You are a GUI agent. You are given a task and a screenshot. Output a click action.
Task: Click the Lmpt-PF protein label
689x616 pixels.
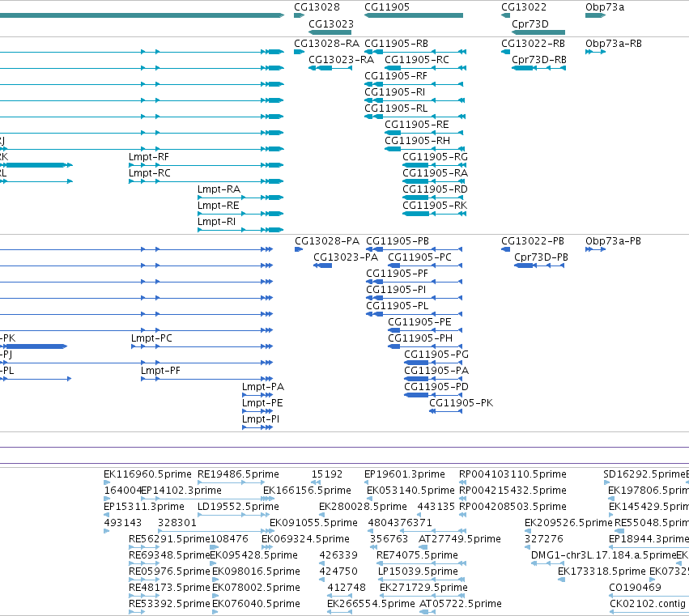tap(160, 371)
